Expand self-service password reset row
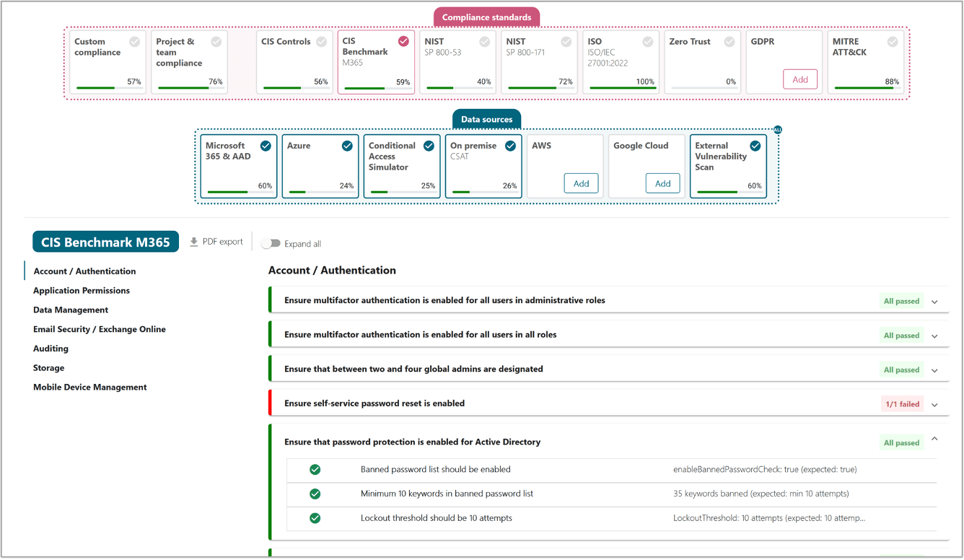964x560 pixels. [x=934, y=405]
